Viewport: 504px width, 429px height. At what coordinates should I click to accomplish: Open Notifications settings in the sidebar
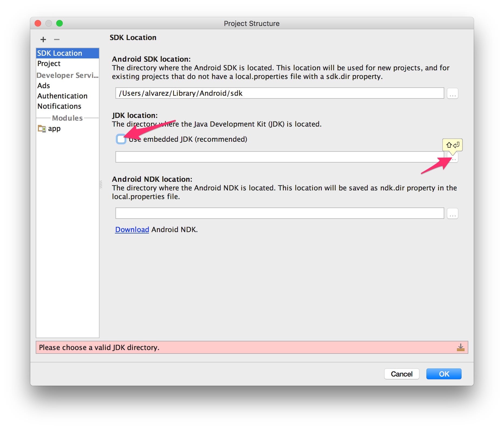pos(59,106)
